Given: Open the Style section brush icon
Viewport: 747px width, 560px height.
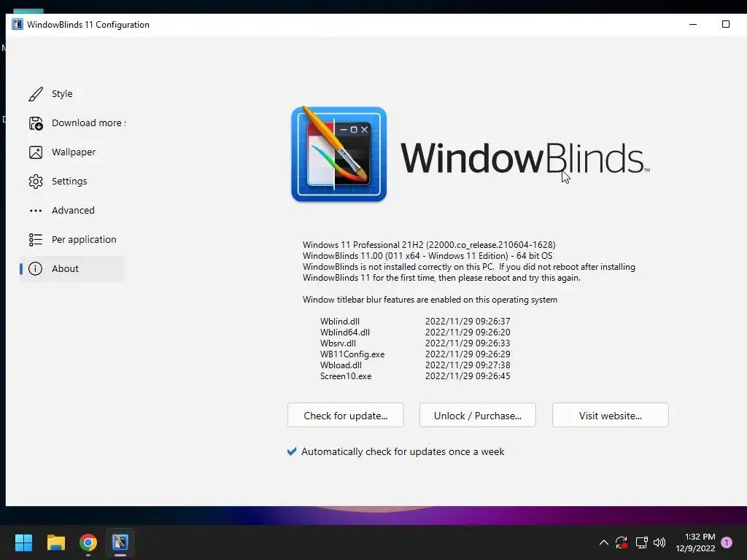Looking at the screenshot, I should (36, 94).
